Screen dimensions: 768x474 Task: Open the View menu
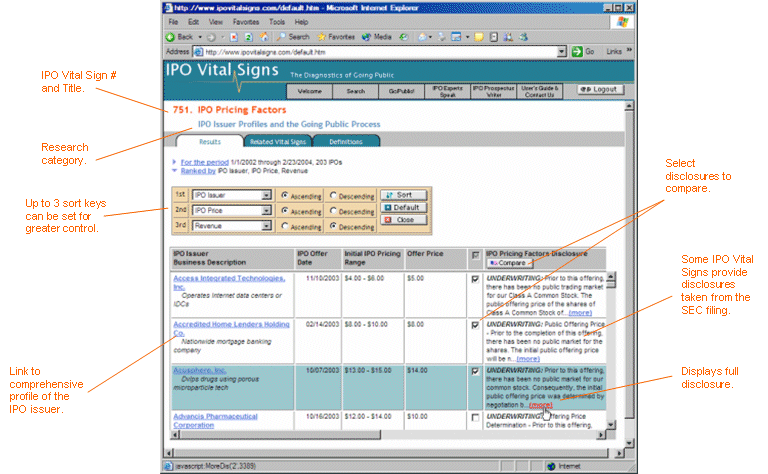[216, 22]
